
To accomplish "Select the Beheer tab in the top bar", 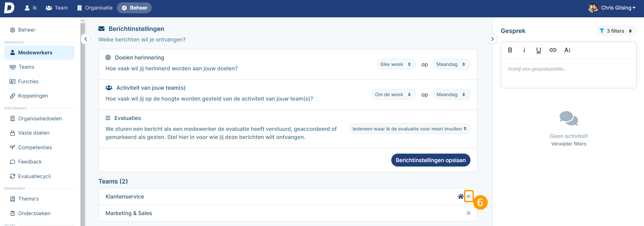I will pos(135,8).
